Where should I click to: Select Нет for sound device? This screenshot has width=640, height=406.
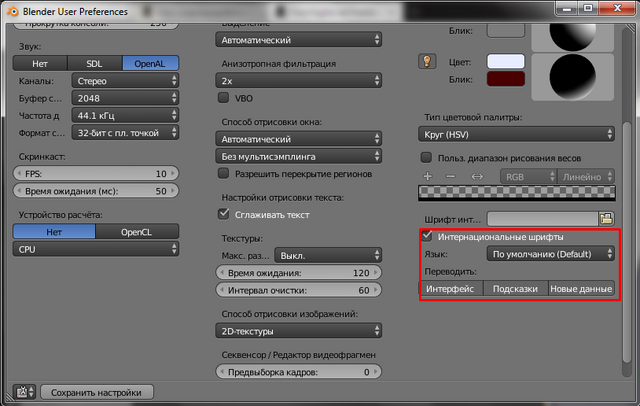[40, 64]
